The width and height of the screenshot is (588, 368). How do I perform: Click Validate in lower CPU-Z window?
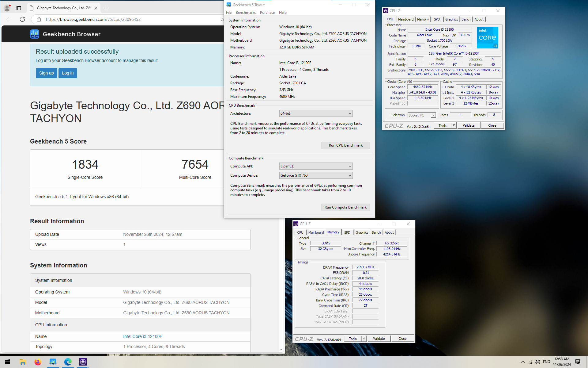click(379, 339)
